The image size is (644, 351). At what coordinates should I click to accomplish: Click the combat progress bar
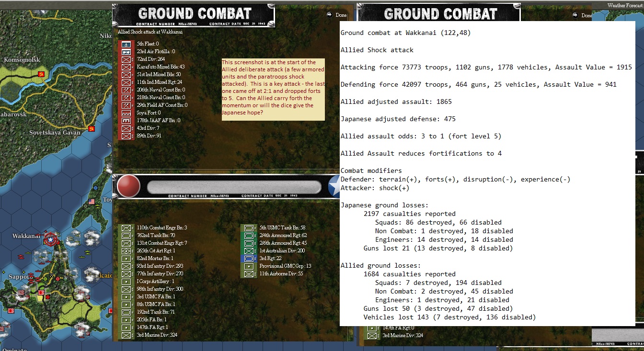pyautogui.click(x=234, y=187)
